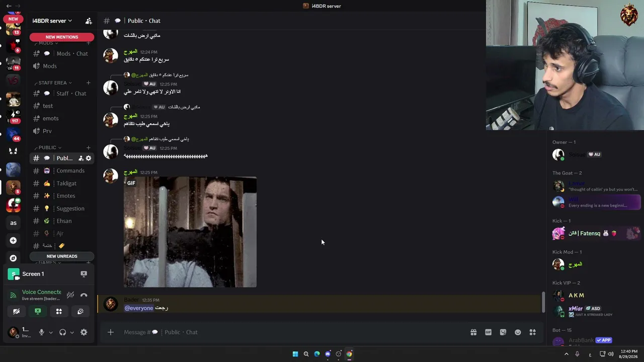Viewport: 644px width, 362px height.
Task: Open apps launcher in message bar
Action: click(532, 332)
